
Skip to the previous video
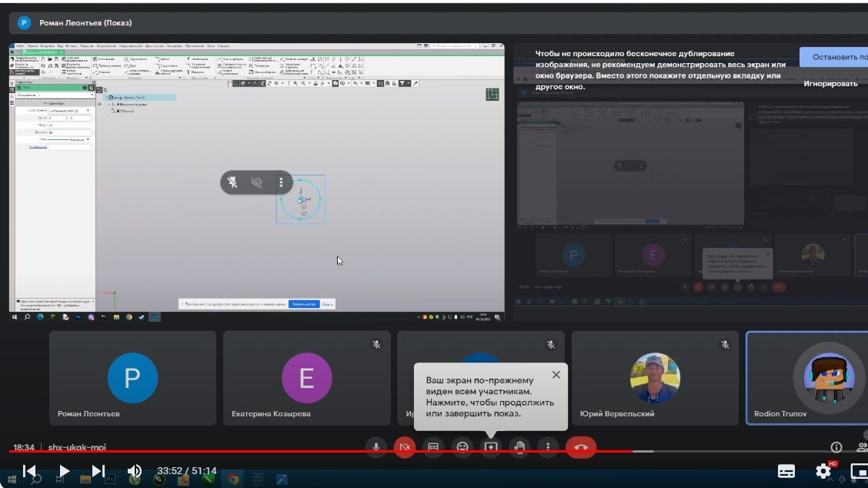click(x=29, y=471)
